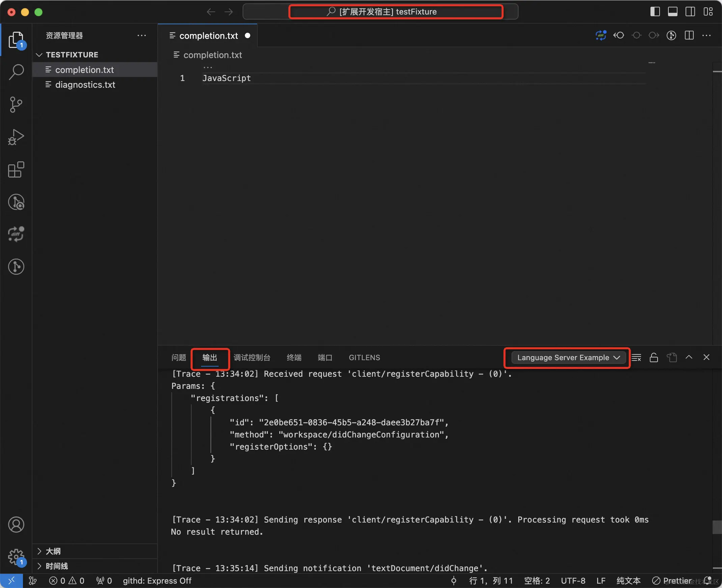
Task: Click the diff compare icon in editor toolbar
Action: coord(601,35)
